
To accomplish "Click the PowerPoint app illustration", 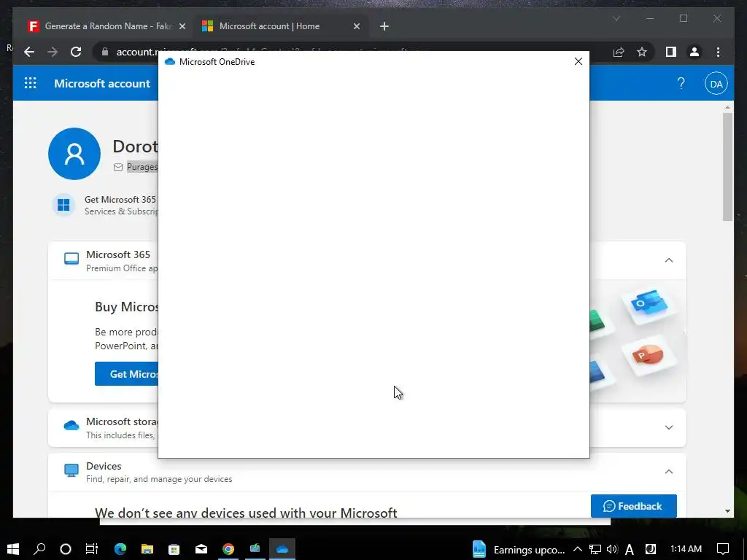I will pyautogui.click(x=649, y=356).
